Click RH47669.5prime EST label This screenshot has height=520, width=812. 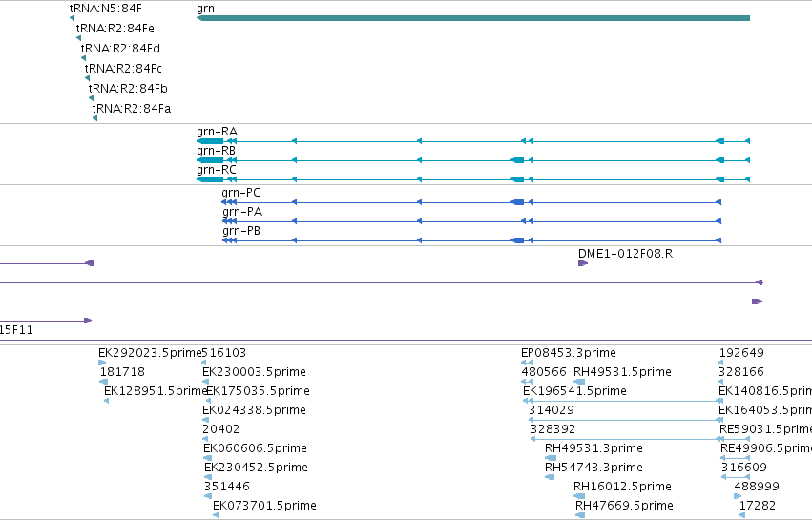(x=625, y=506)
